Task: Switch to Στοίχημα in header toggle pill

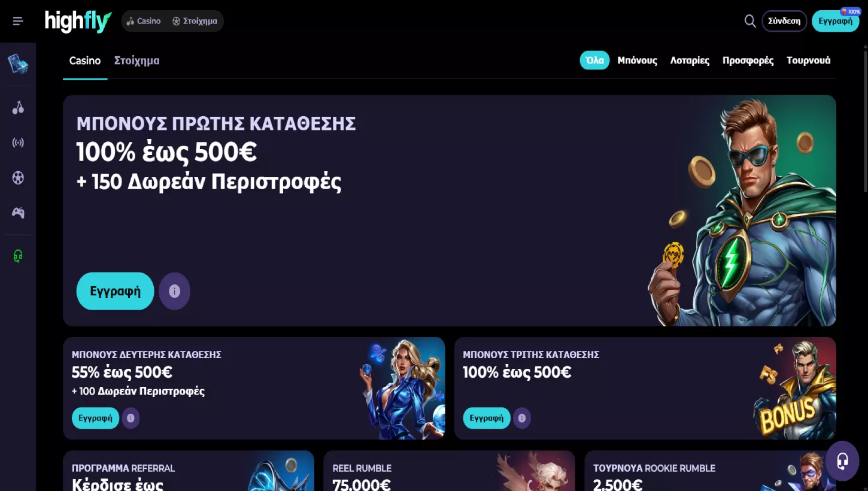Action: click(x=195, y=21)
